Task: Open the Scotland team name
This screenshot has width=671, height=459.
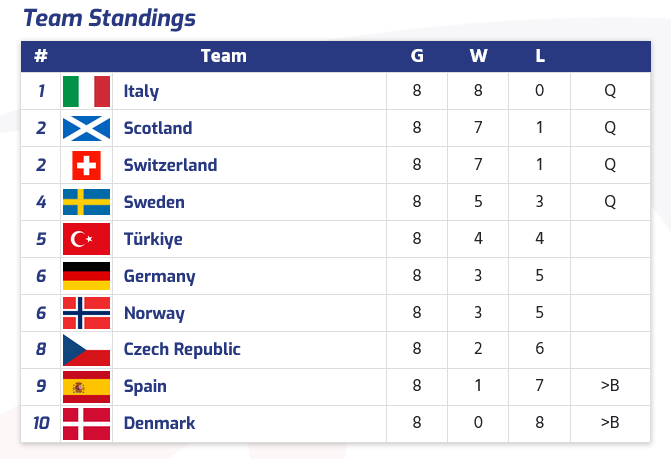Action: click(x=158, y=128)
